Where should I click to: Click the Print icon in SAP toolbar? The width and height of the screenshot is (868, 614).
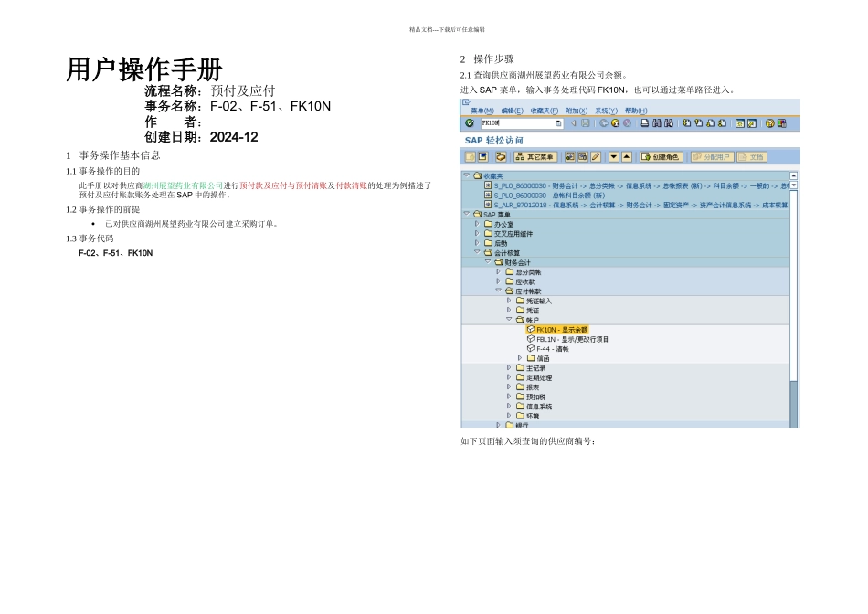coord(644,122)
